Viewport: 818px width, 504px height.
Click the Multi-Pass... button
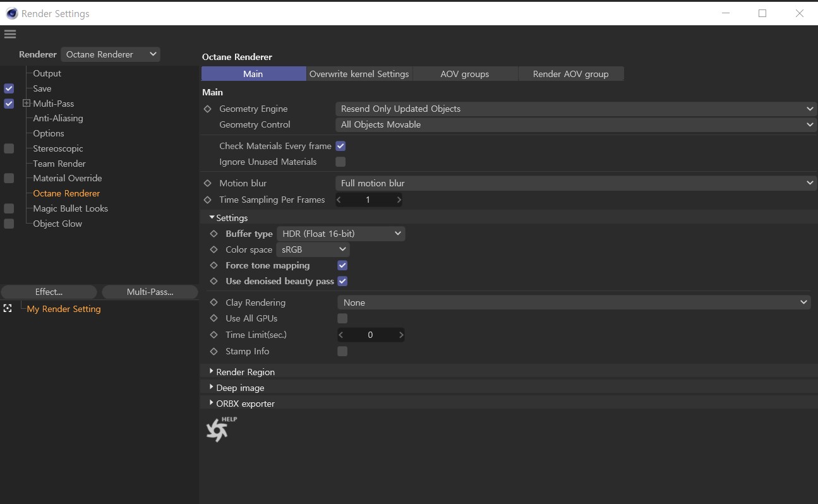(x=150, y=292)
